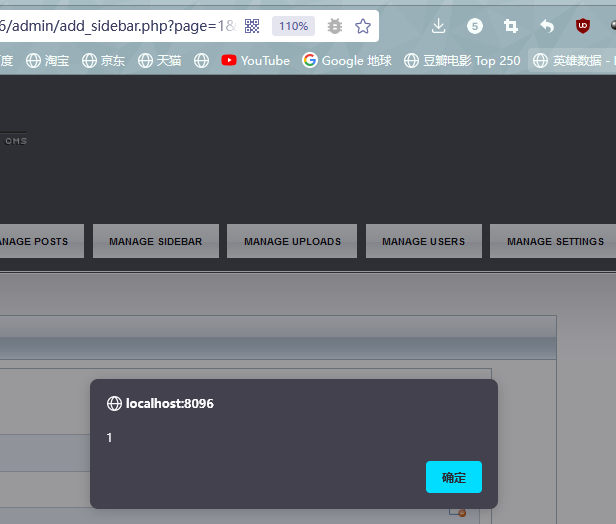Open the YouTube bookmark
Image resolution: width=616 pixels, height=524 pixels.
click(255, 60)
